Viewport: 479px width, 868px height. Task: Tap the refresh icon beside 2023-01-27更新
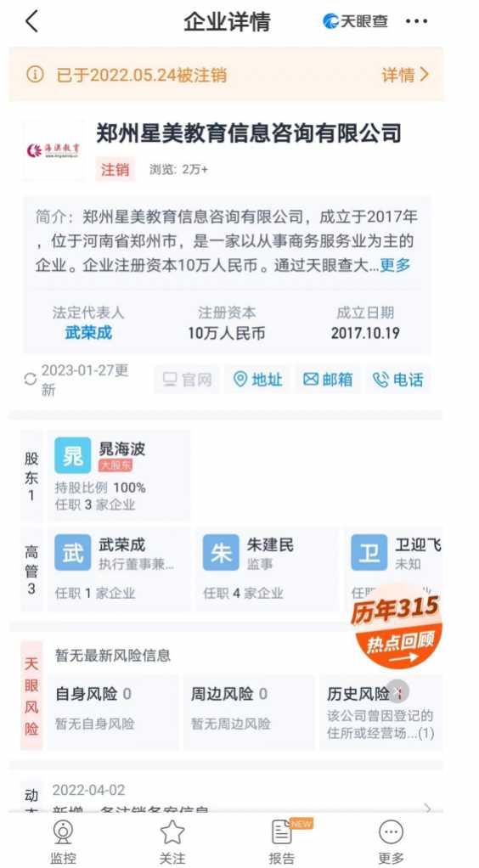coord(31,379)
